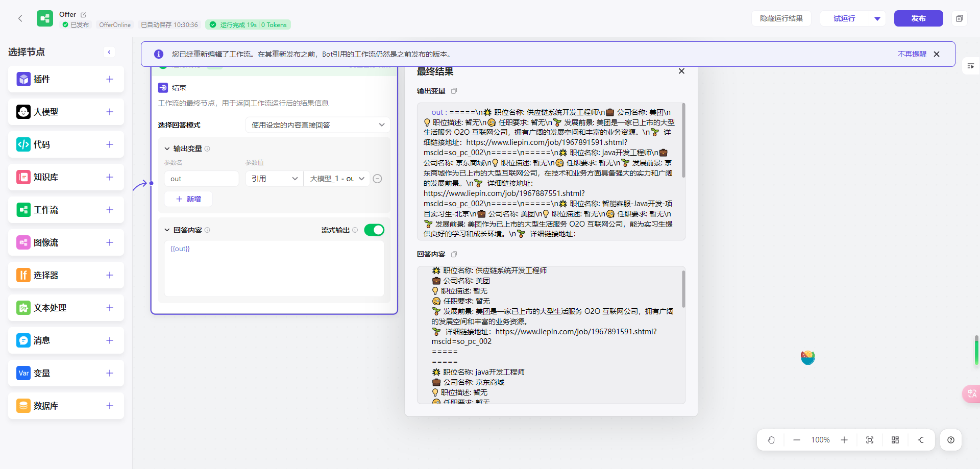
Task: Edit the Offer workflow name
Action: click(83, 15)
